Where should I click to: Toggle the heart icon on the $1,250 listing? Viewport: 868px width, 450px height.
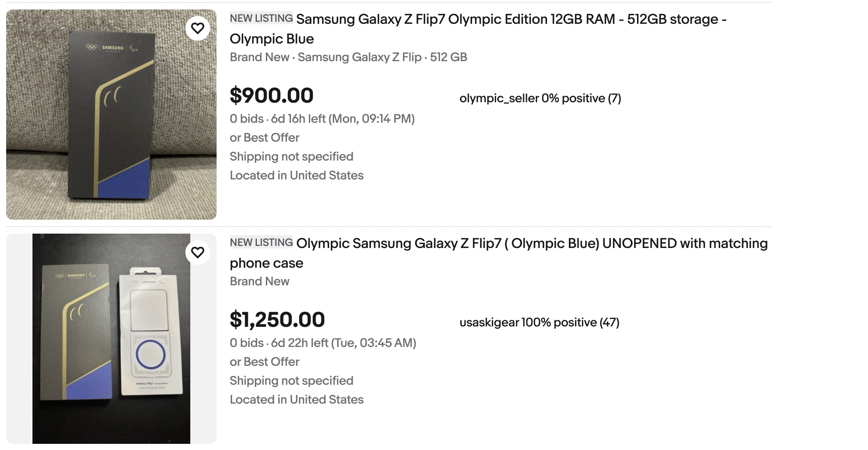tap(198, 253)
